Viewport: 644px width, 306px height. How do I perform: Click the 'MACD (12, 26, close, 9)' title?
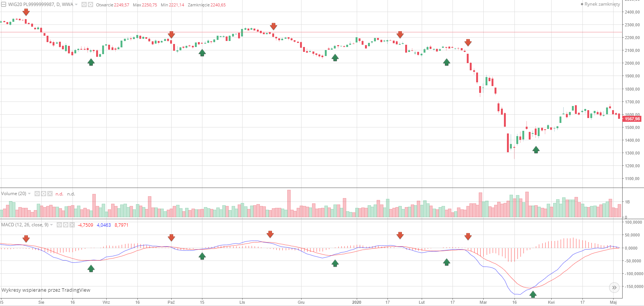[25, 225]
